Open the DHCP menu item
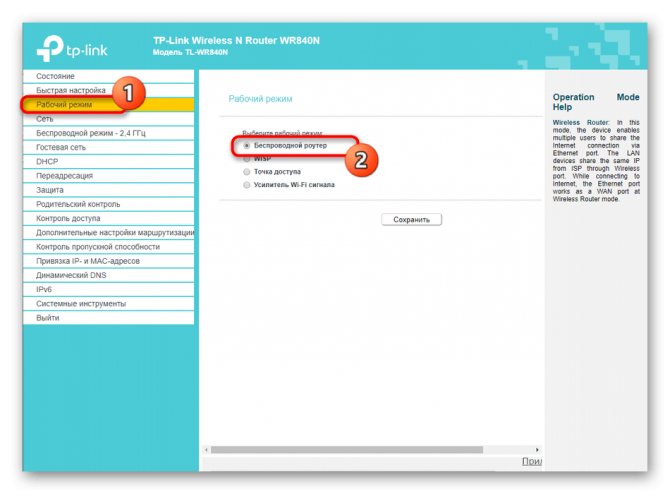This screenshot has width=670, height=494. tap(109, 162)
